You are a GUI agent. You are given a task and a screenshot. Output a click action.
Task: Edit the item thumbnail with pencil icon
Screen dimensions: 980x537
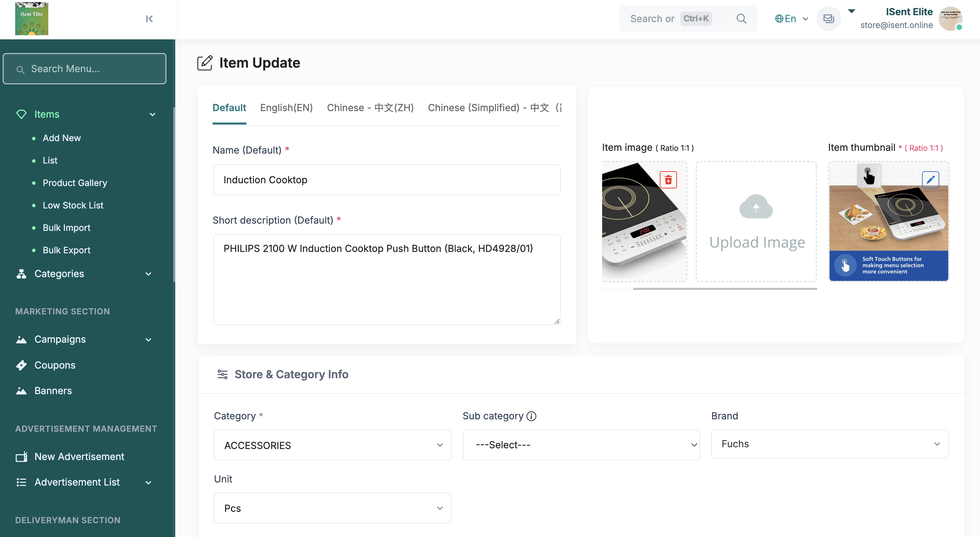click(930, 180)
